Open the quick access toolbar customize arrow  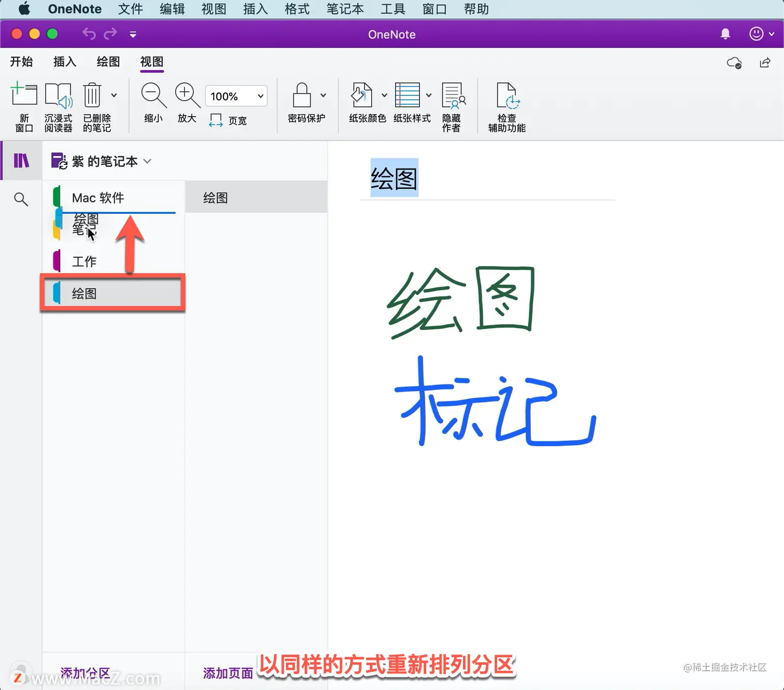coord(133,35)
